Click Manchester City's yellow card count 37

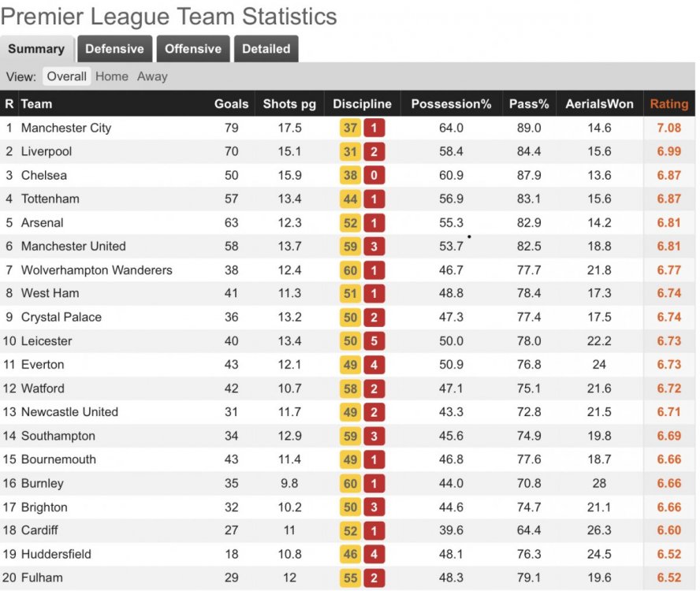pyautogui.click(x=351, y=128)
